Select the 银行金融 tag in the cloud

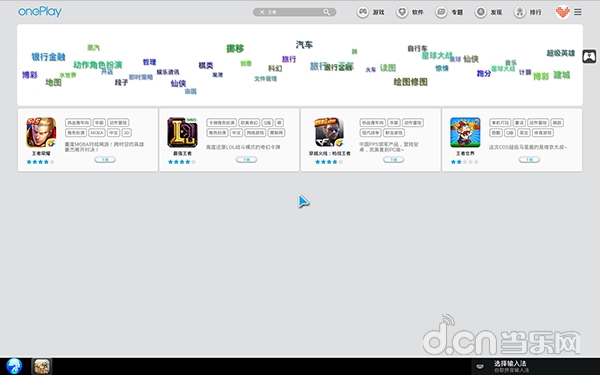[x=48, y=57]
